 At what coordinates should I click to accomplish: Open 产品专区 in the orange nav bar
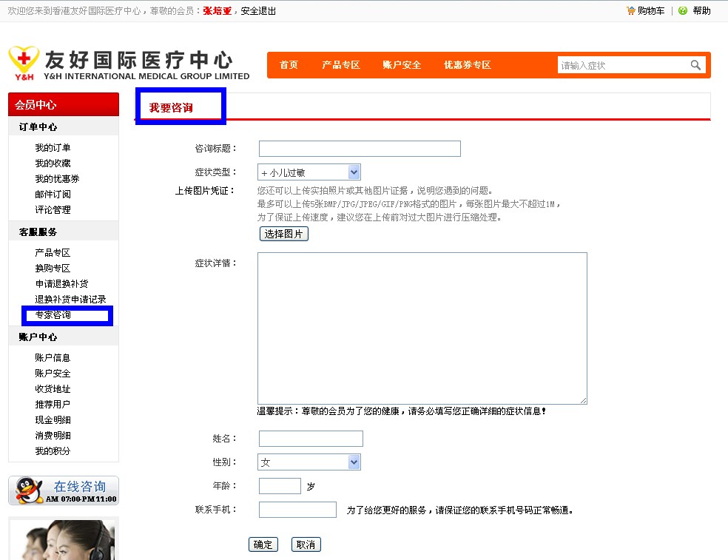click(341, 65)
